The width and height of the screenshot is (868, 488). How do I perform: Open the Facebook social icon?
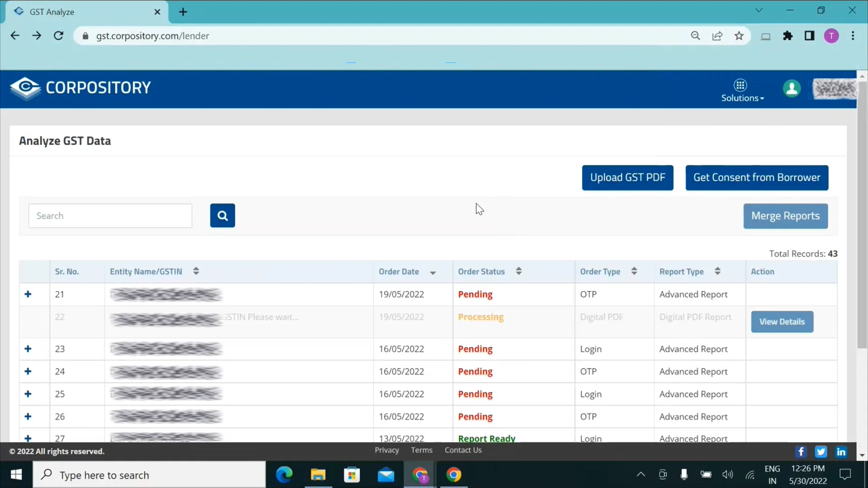click(801, 451)
